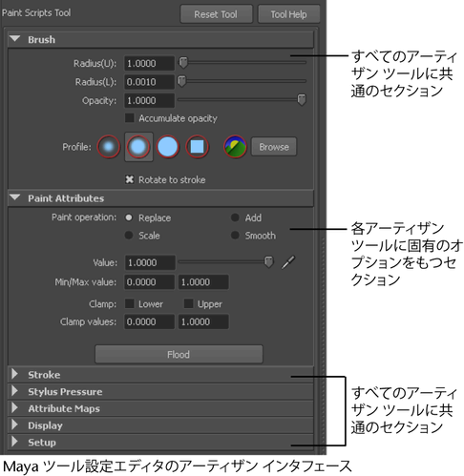Click the Opacity slider handle
The image size is (464, 476).
click(302, 99)
